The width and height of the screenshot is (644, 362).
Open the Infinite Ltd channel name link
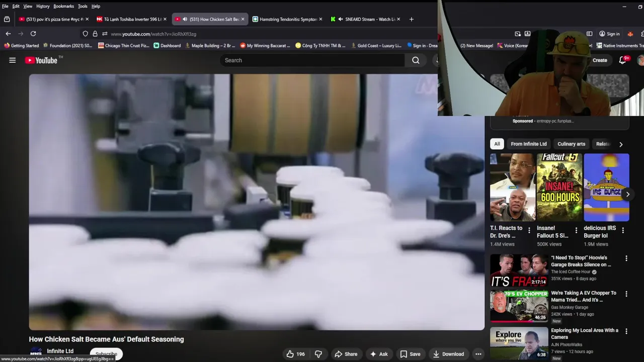60,351
